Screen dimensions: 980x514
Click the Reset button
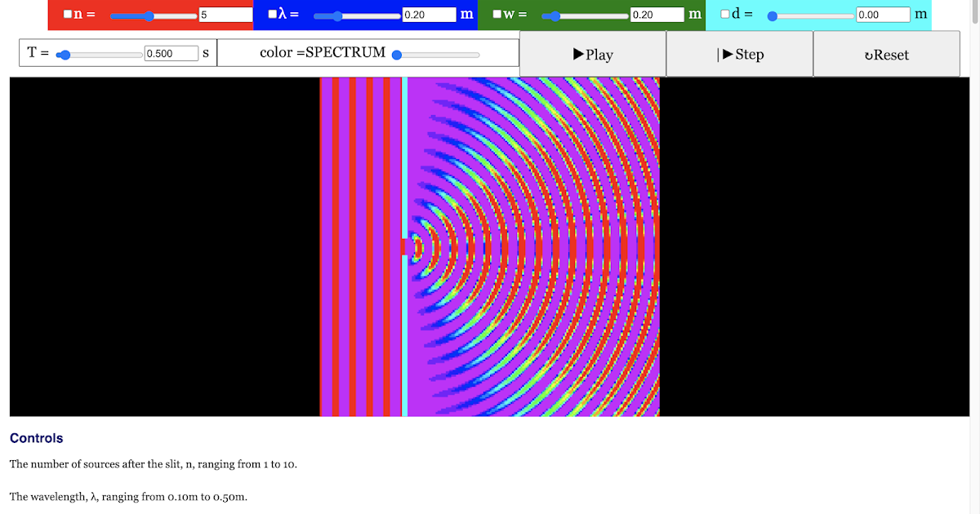coord(886,54)
